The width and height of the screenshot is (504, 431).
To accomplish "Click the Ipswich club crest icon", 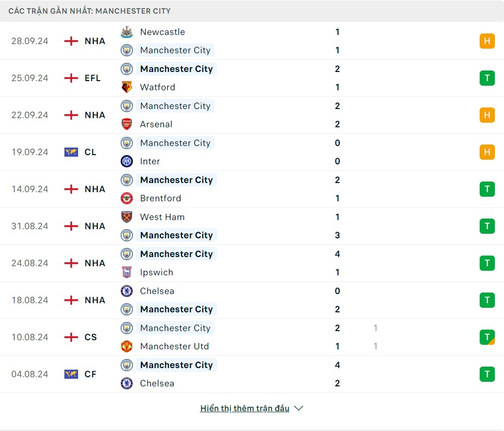I will click(127, 272).
